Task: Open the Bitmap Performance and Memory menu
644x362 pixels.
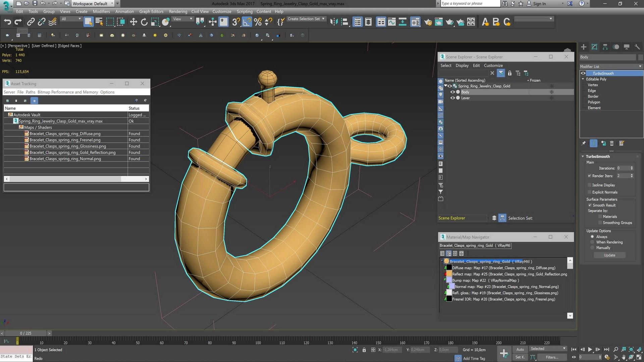Action: point(68,92)
